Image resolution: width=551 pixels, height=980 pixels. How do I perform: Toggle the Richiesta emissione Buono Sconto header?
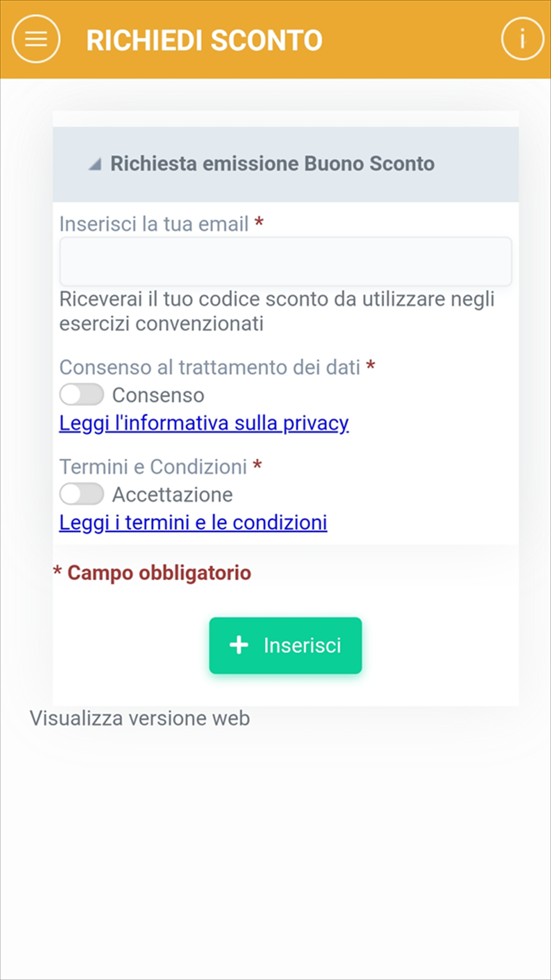pos(285,164)
